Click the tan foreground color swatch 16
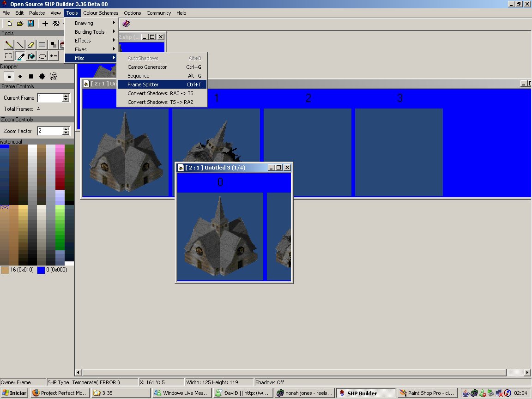 pos(5,270)
